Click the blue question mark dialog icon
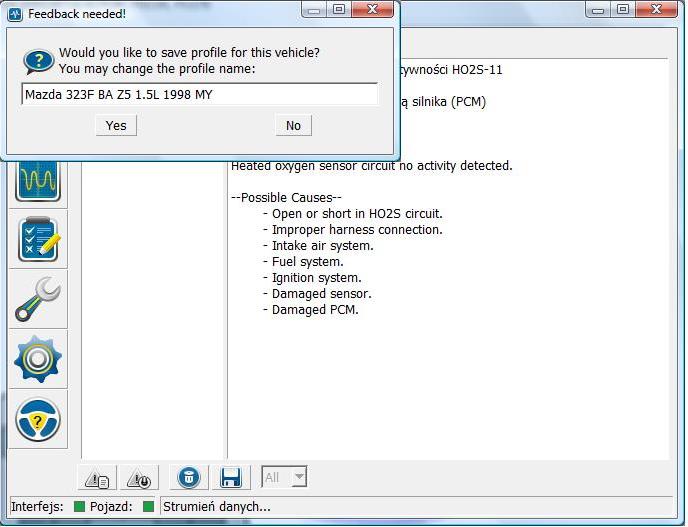This screenshot has height=527, width=688. tap(38, 61)
